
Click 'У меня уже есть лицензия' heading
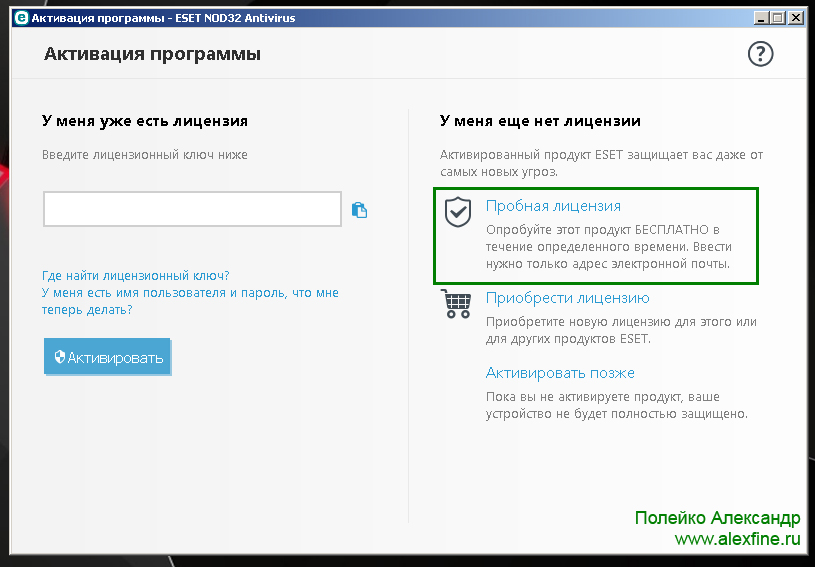[145, 121]
